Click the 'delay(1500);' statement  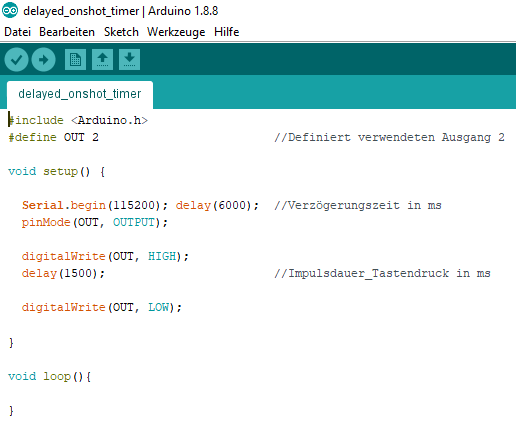click(63, 273)
